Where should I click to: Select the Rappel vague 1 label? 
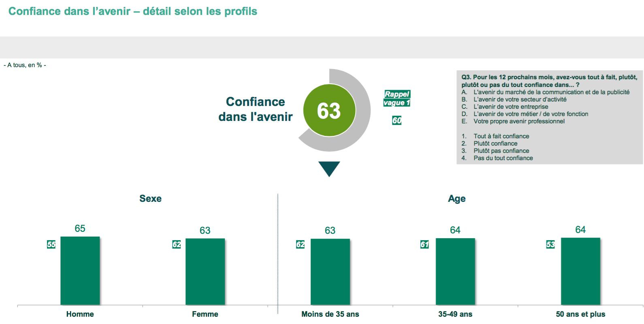coord(397,98)
